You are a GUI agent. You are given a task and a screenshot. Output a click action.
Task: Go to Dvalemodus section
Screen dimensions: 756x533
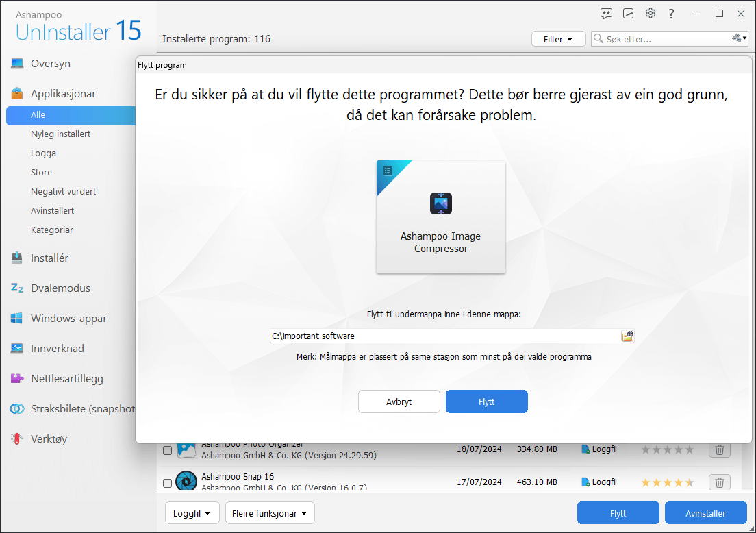click(x=61, y=288)
